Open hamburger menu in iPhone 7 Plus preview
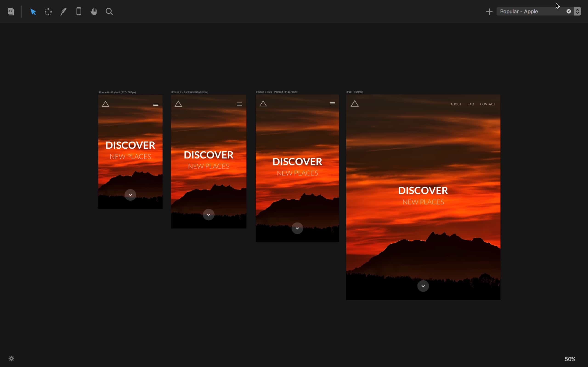This screenshot has width=588, height=367. [332, 104]
